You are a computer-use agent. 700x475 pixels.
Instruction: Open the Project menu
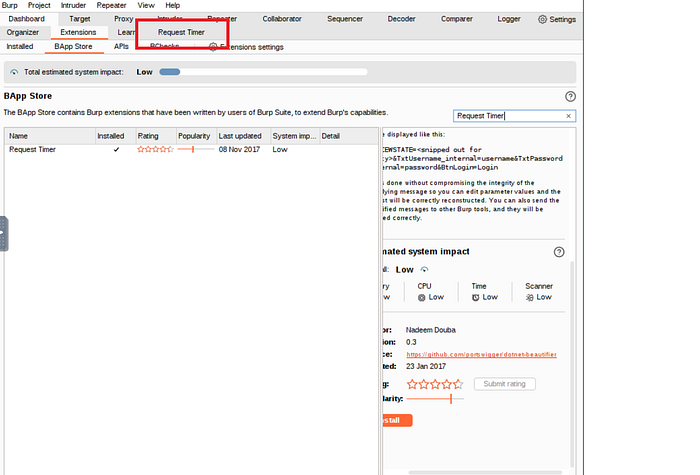[39, 5]
